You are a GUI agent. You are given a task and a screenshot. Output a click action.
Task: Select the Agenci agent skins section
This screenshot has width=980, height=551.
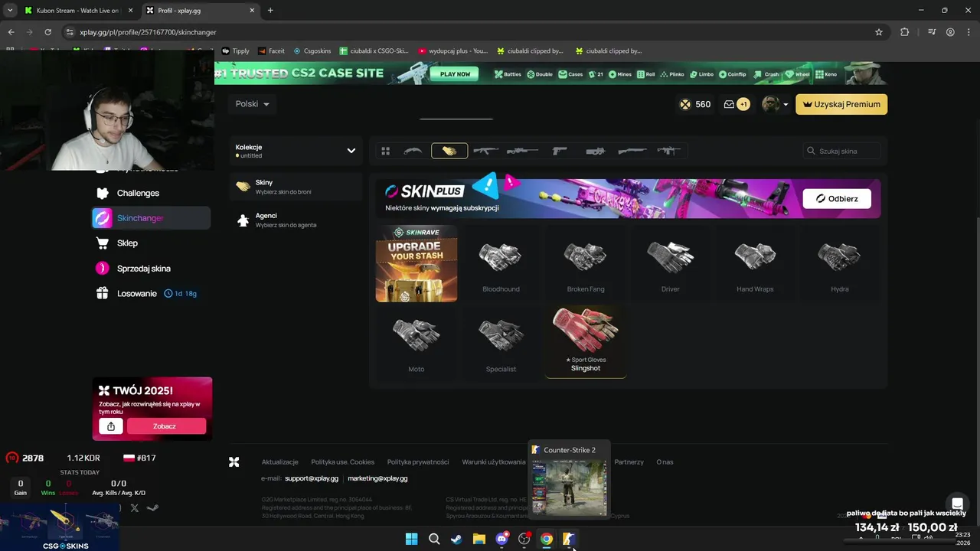pos(296,220)
